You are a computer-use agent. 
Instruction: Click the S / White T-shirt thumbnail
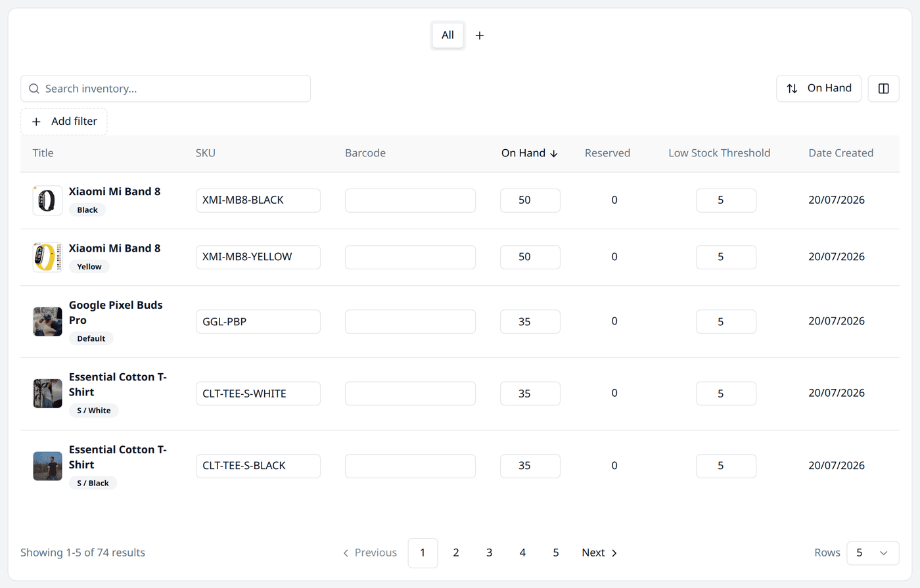[x=47, y=394]
